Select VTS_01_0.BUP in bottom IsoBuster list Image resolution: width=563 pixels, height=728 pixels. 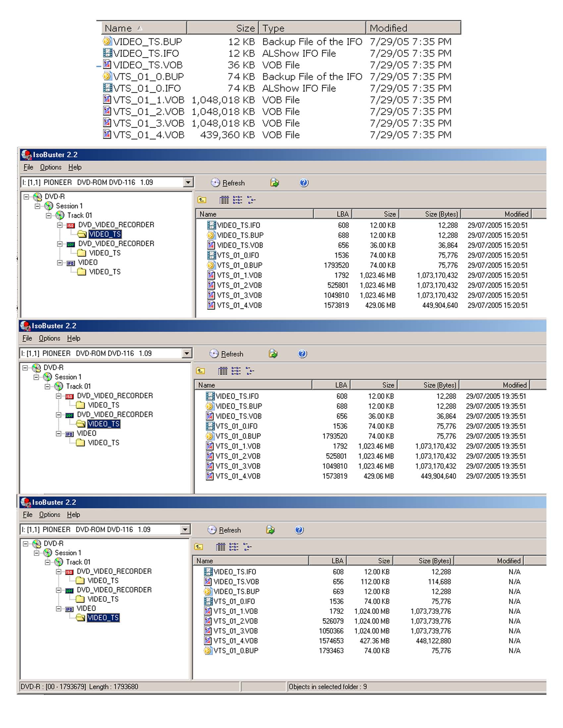pyautogui.click(x=236, y=651)
